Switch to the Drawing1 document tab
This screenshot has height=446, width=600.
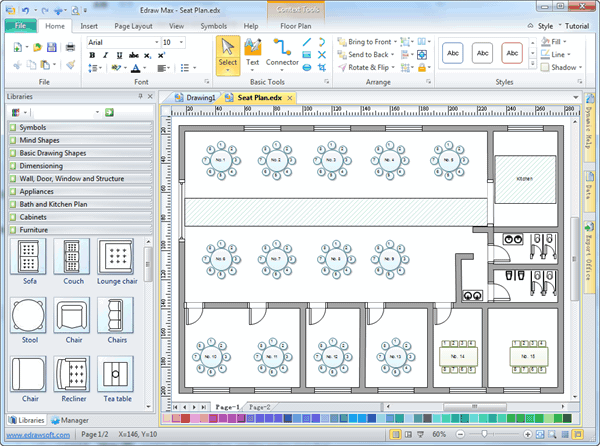[198, 97]
